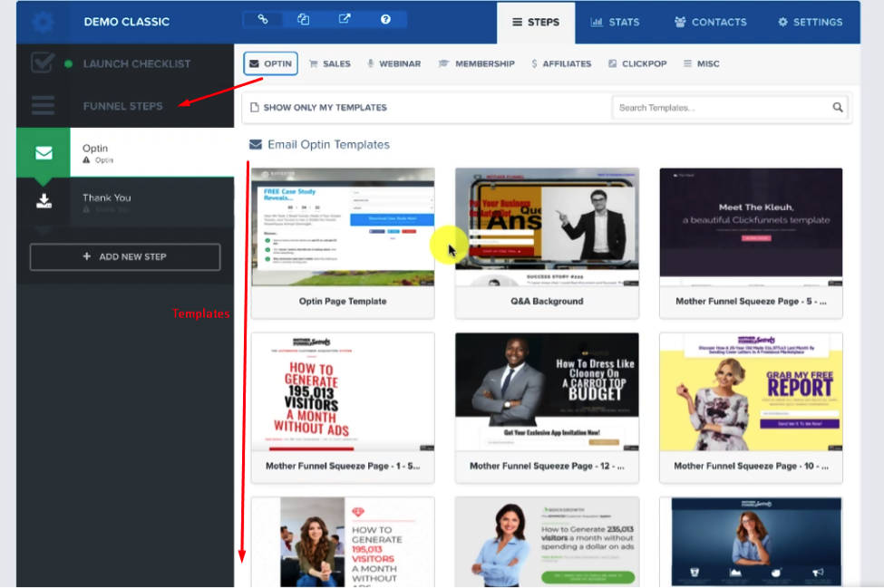Open template reading 235,013 visitors
Screen dimensions: 884x588
(547, 543)
